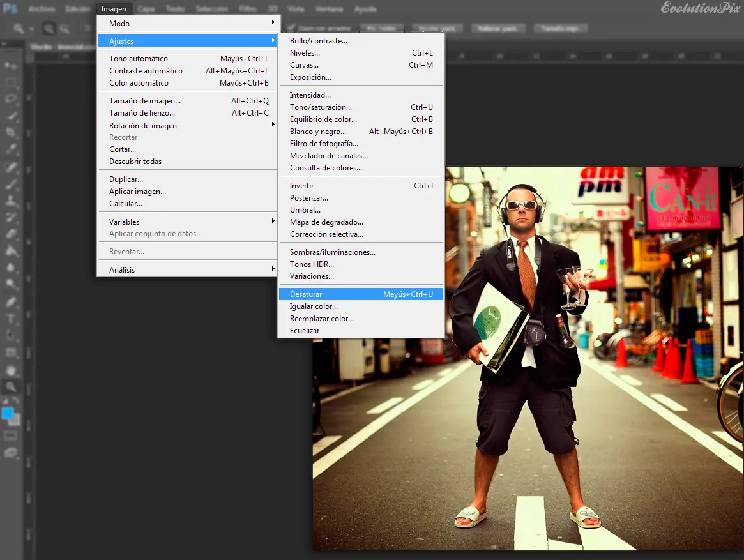Image resolution: width=744 pixels, height=560 pixels.
Task: Open the Imagen menu
Action: tap(114, 9)
